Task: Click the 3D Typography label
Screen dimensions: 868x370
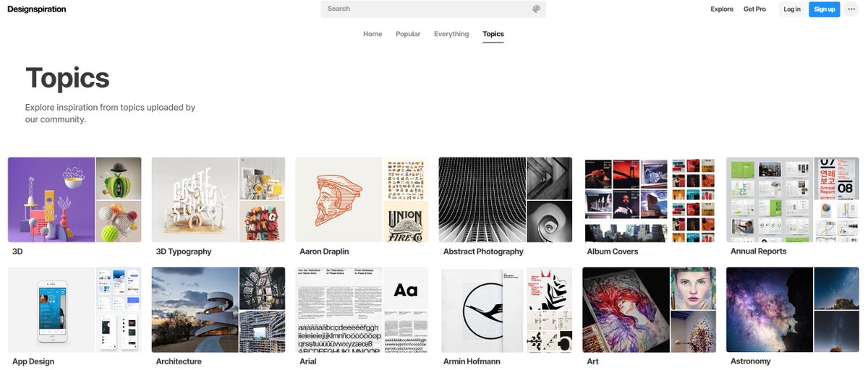Action: (184, 251)
